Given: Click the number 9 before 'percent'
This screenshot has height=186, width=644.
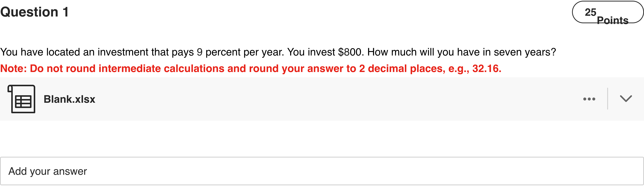Looking at the screenshot, I should click(x=199, y=52).
